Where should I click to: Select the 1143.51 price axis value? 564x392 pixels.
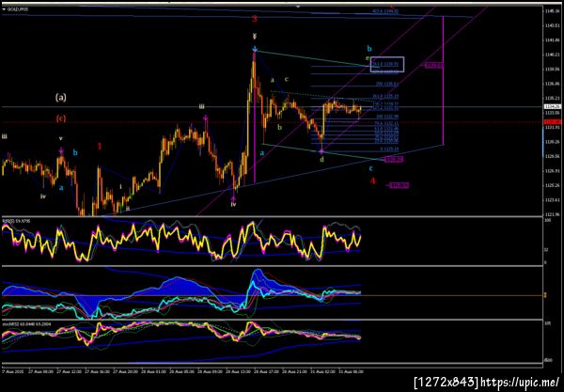coord(551,25)
